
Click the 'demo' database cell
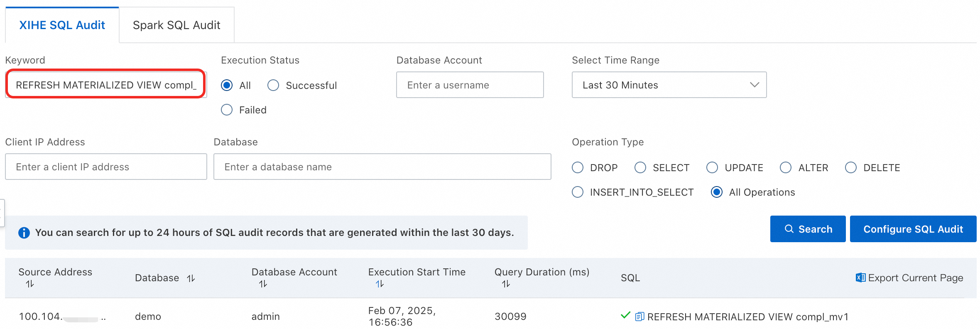click(148, 317)
